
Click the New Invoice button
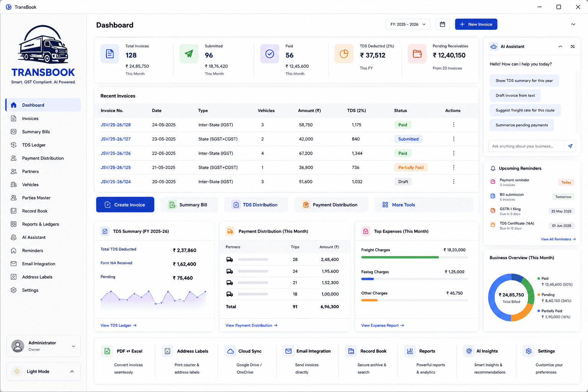click(476, 24)
